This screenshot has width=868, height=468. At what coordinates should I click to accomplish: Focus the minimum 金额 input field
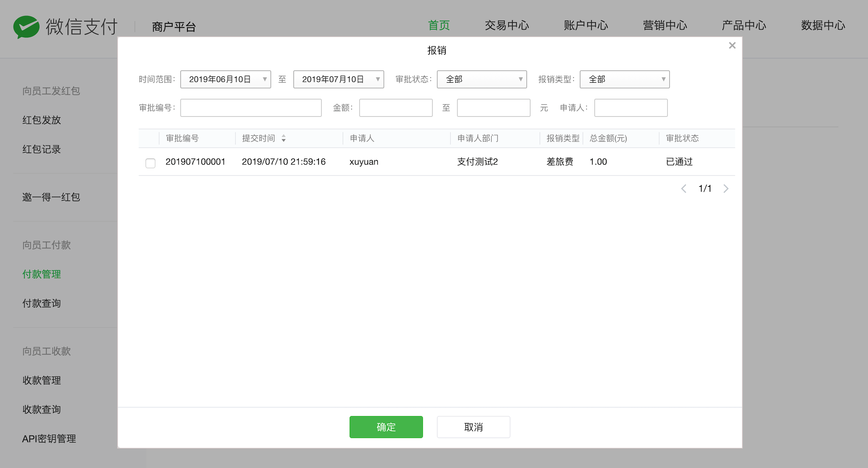(396, 108)
